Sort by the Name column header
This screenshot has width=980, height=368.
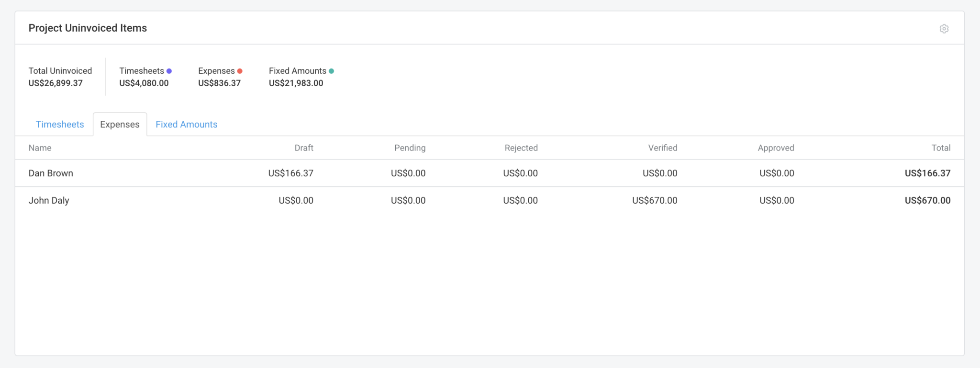click(40, 148)
